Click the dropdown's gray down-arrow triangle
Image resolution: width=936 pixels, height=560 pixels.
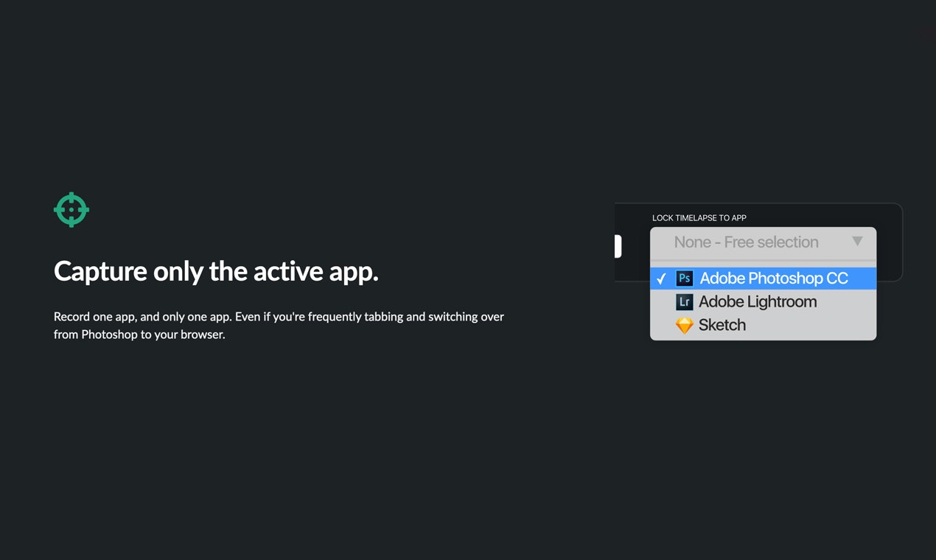pos(857,241)
